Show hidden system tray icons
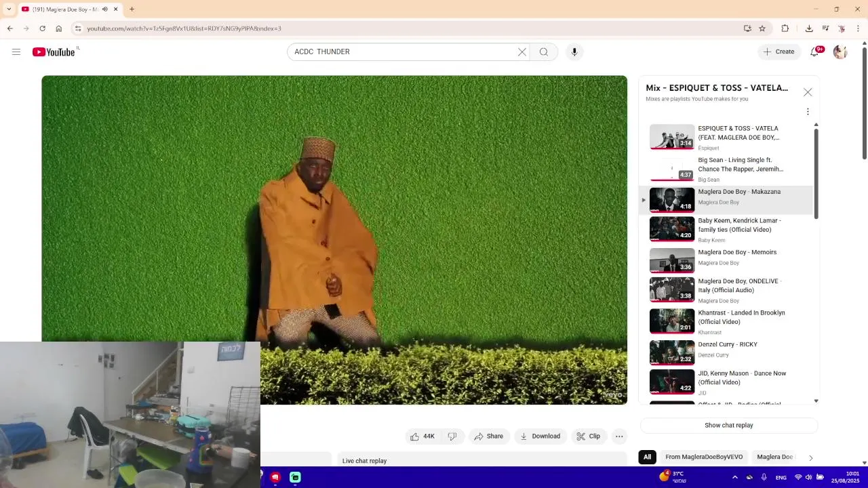868x488 pixels. coord(735,477)
